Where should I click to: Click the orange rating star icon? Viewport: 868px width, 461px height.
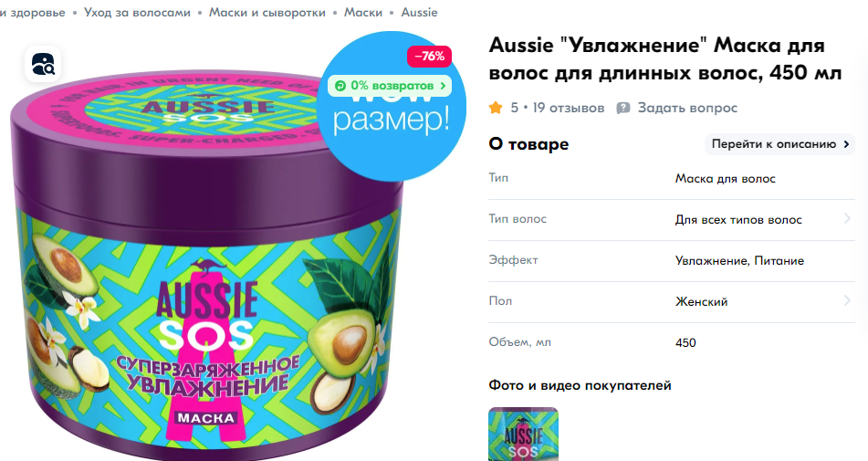pos(496,108)
